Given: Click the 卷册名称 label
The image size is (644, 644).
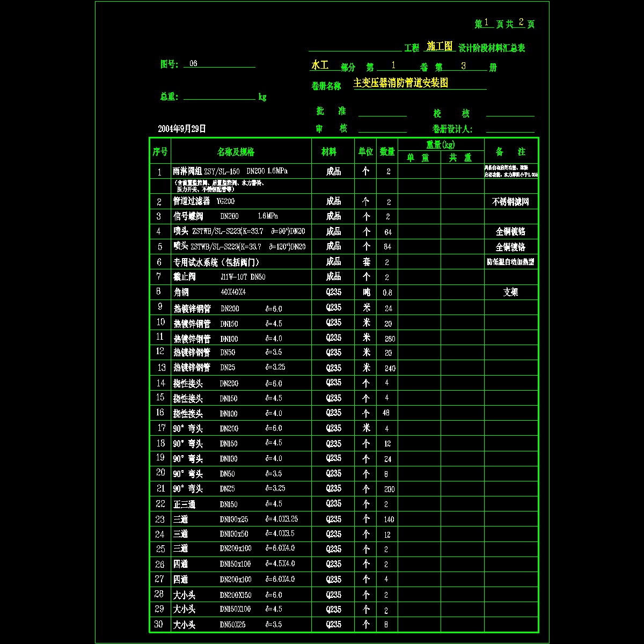Looking at the screenshot, I should pyautogui.click(x=326, y=86).
